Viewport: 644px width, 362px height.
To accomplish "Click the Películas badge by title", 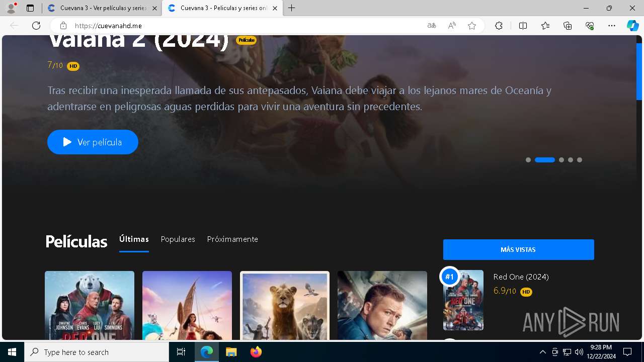I will pyautogui.click(x=246, y=40).
